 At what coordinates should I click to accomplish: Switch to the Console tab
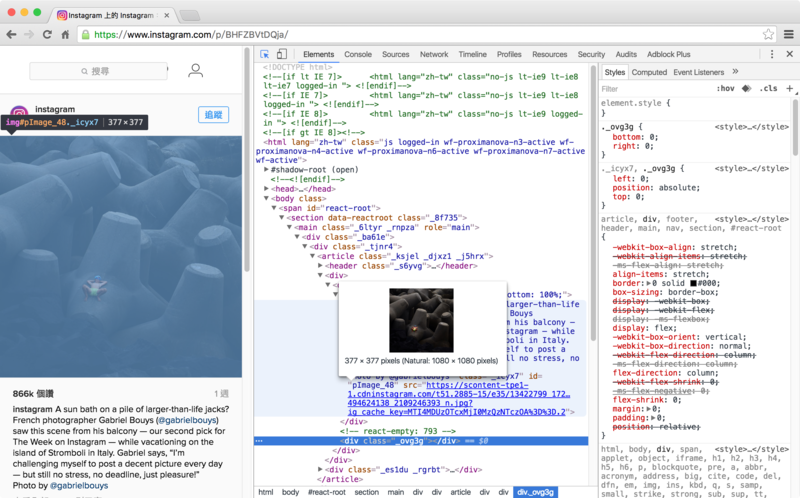(x=358, y=54)
